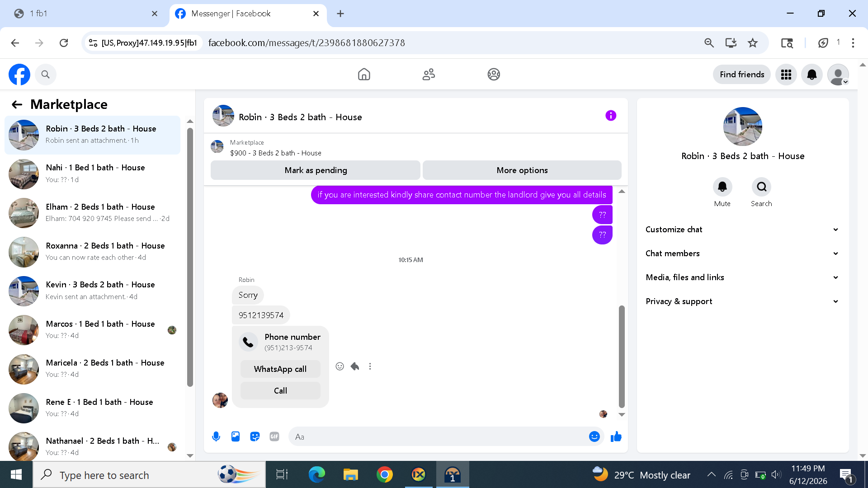Attach a photo with image icon
Screen dimensions: 868x488
(x=236, y=436)
